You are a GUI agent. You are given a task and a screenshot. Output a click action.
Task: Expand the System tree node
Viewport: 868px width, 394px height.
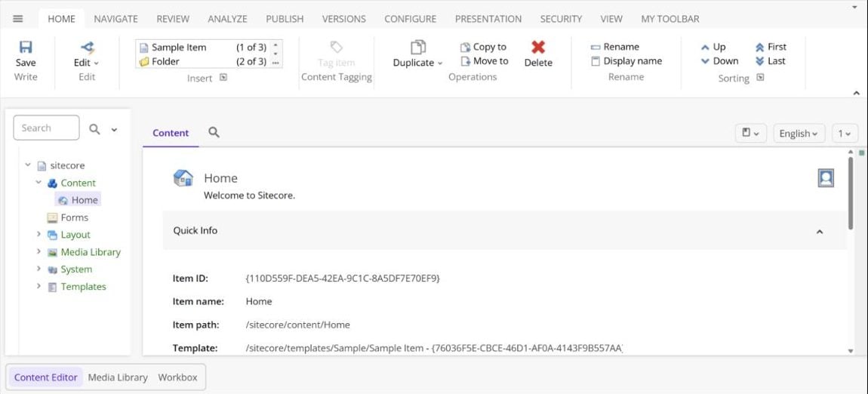(x=38, y=269)
